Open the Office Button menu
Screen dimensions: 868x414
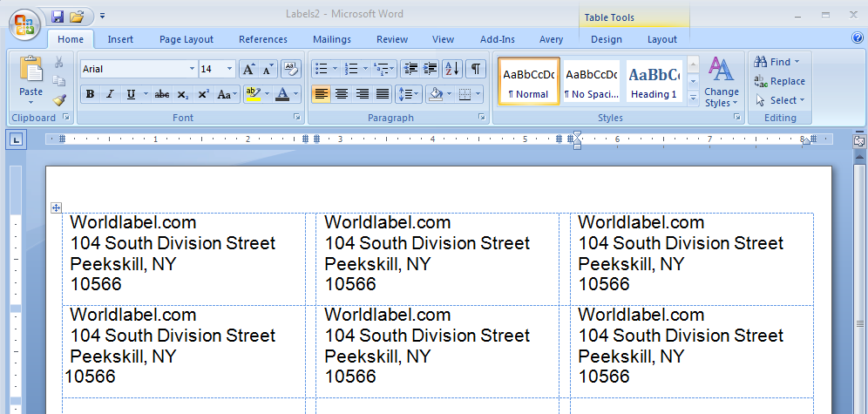(24, 24)
